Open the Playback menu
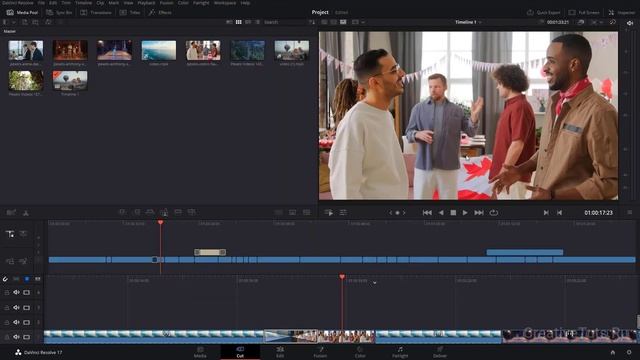 click(x=146, y=3)
